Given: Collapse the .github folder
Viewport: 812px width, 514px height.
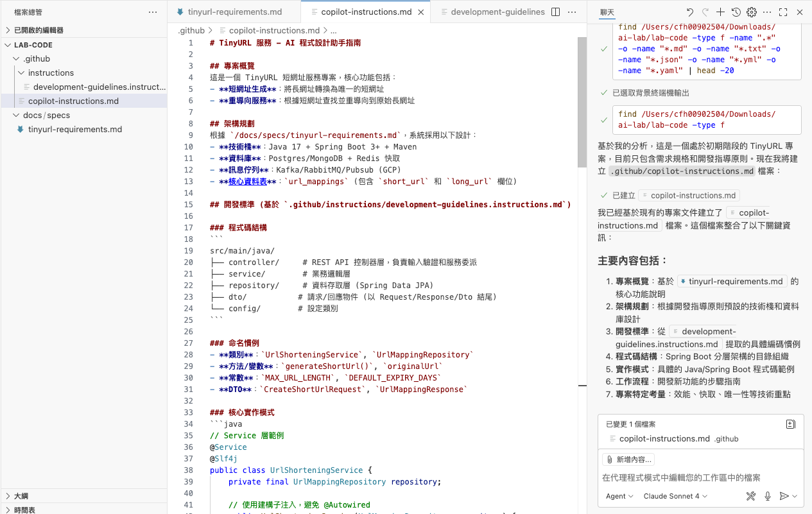Looking at the screenshot, I should pyautogui.click(x=83, y=58).
